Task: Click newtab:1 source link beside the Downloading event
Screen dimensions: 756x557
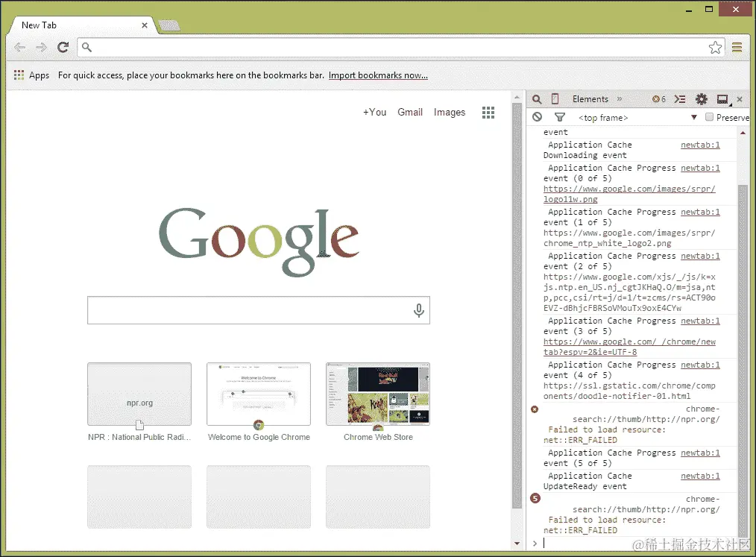Action: tap(700, 145)
